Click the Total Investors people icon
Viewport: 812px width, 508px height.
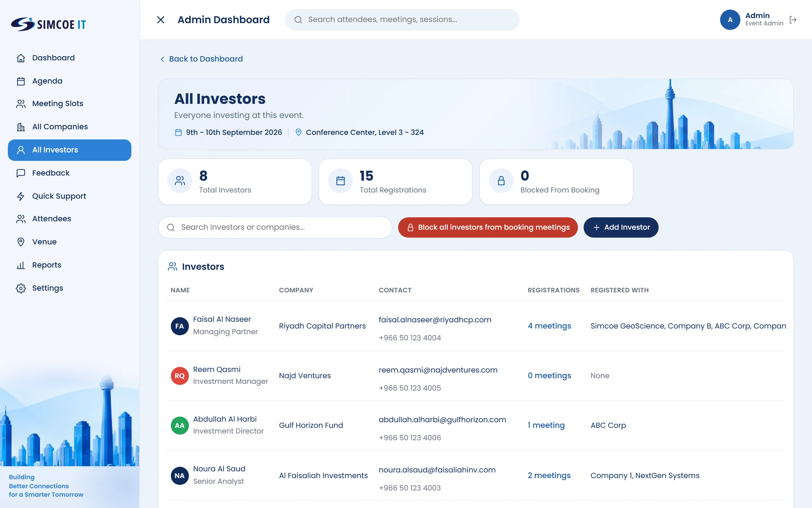[x=180, y=181]
